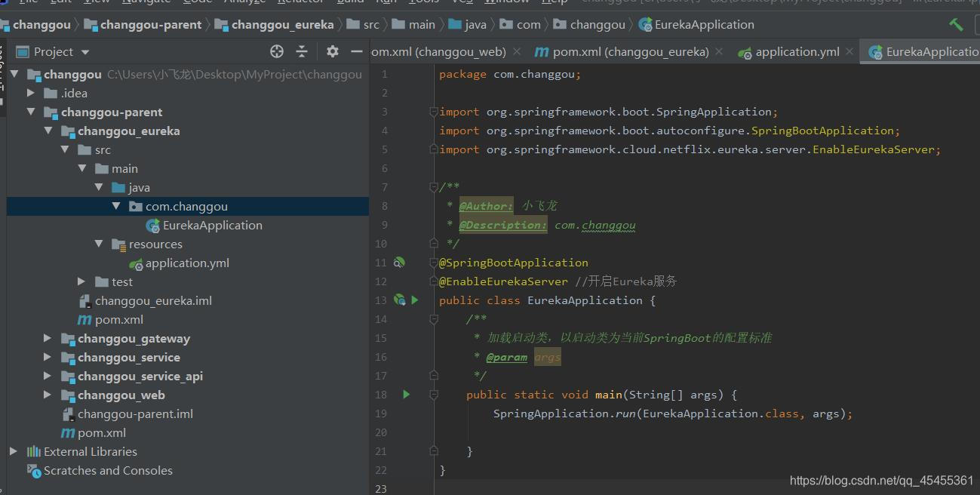Click src in navigation breadcrumb

coord(364,24)
